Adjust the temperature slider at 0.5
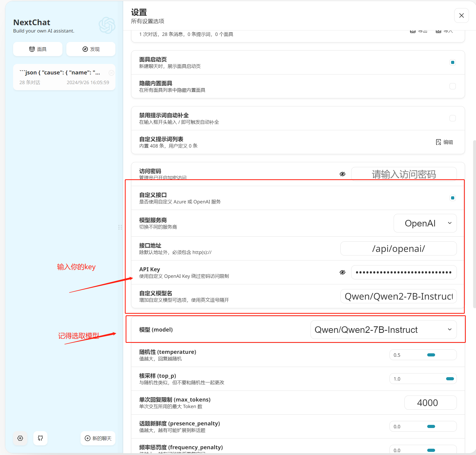 [x=431, y=355]
